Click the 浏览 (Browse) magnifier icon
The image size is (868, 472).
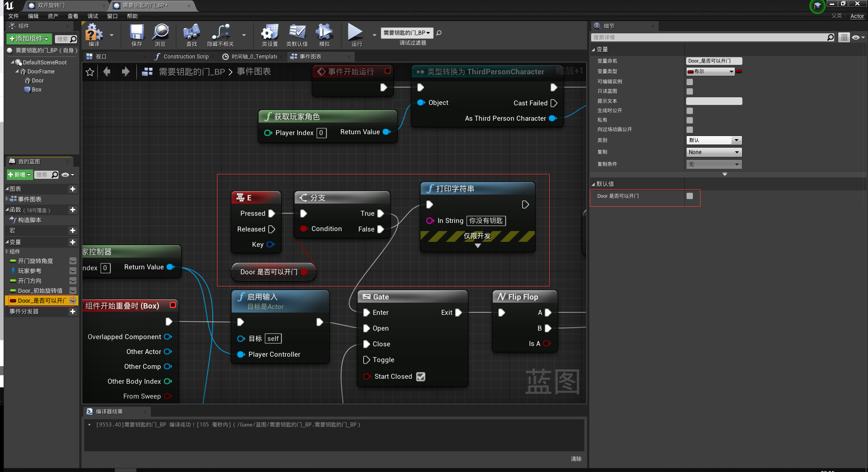coord(160,35)
